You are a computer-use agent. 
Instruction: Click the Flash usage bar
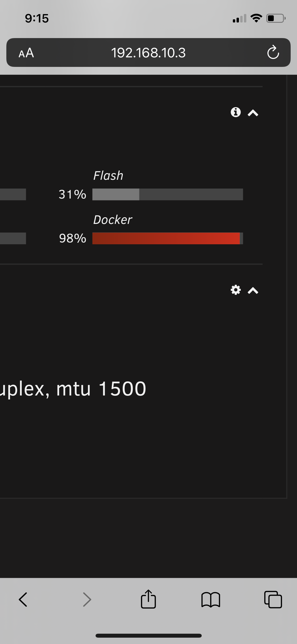point(168,194)
